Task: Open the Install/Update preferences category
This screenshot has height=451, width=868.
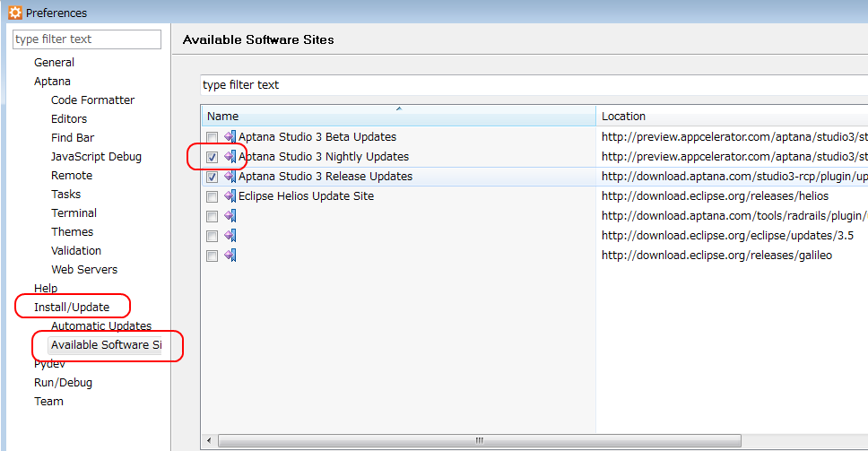Action: pyautogui.click(x=72, y=308)
